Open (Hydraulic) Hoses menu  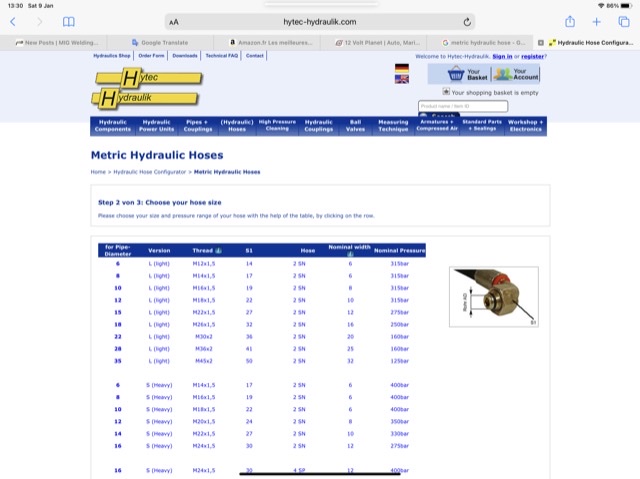(x=237, y=126)
